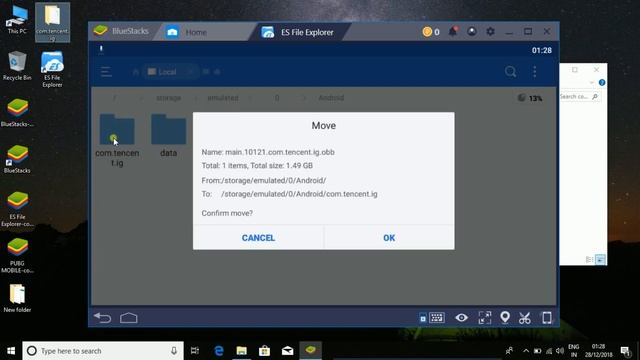
Task: Click the rotate device phone icon
Action: (547, 318)
